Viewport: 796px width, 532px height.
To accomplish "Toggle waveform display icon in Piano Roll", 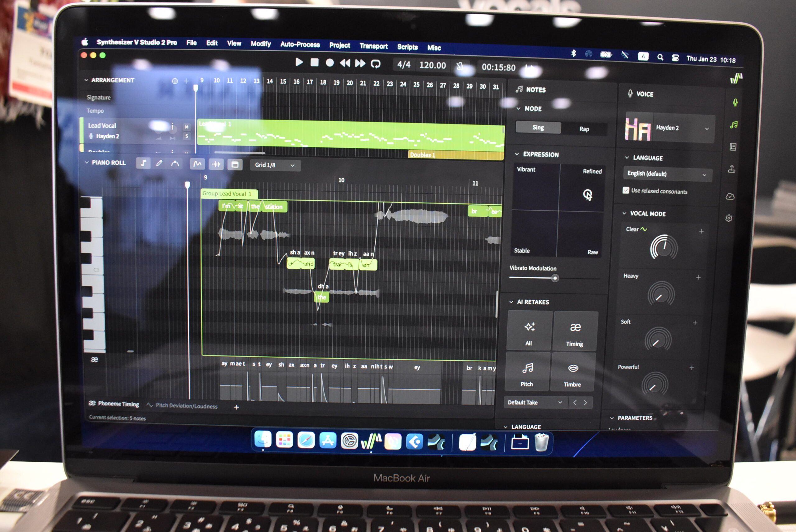I will (x=216, y=164).
